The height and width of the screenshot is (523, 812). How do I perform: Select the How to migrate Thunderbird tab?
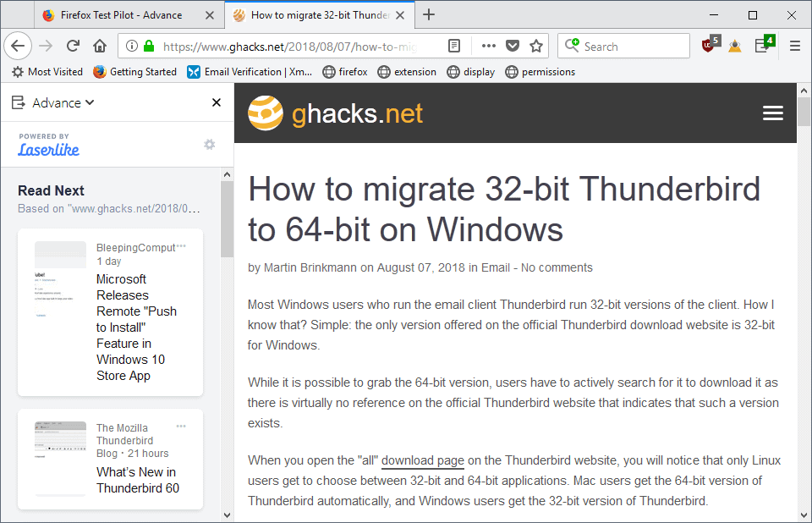(320, 15)
